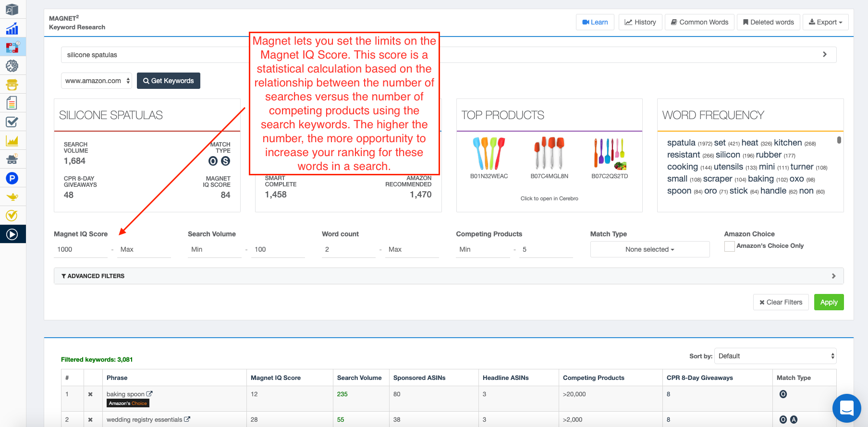Open the Frankenstein face sidebar tool
The image size is (868, 427).
[x=12, y=85]
